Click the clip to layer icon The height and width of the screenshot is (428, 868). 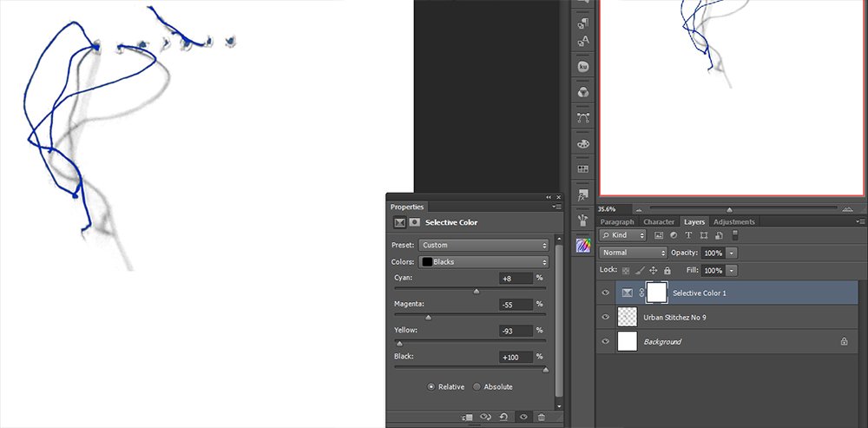coord(467,417)
